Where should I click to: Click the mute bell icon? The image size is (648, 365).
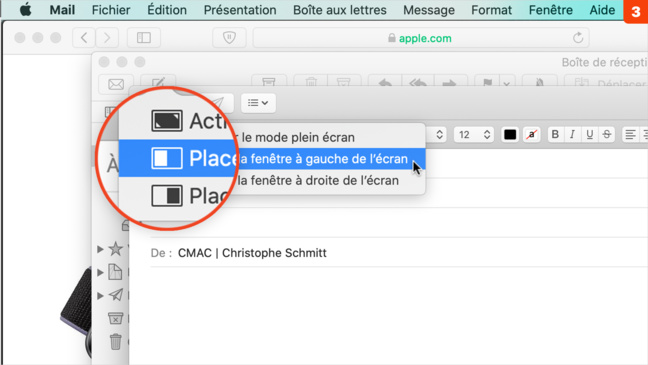click(x=540, y=82)
